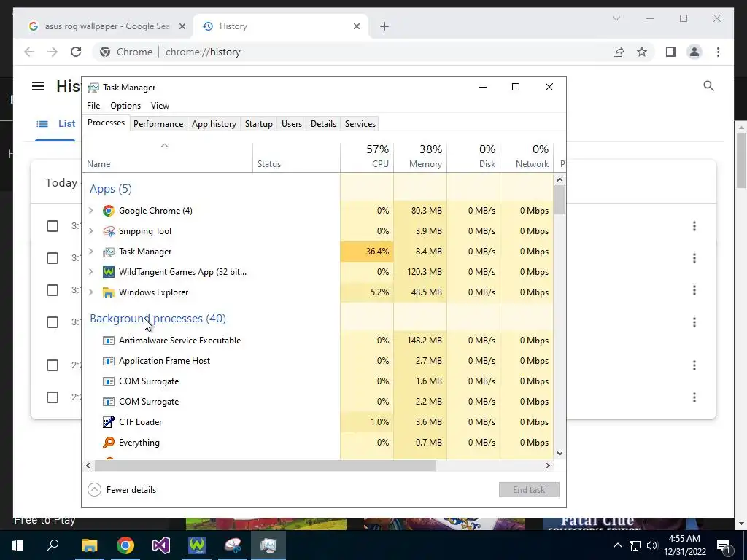Open the notifications action center
The height and width of the screenshot is (560, 747).
724,545
